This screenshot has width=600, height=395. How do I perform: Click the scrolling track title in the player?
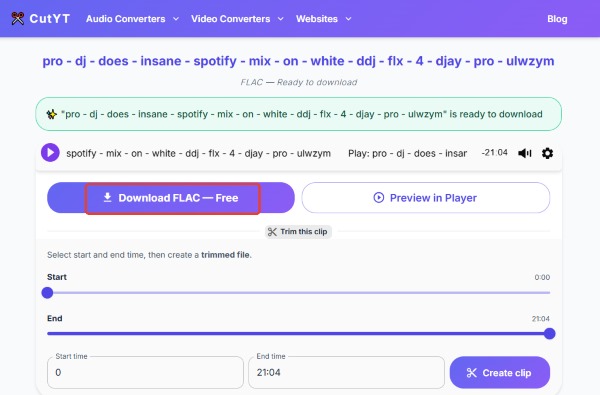[x=199, y=153]
